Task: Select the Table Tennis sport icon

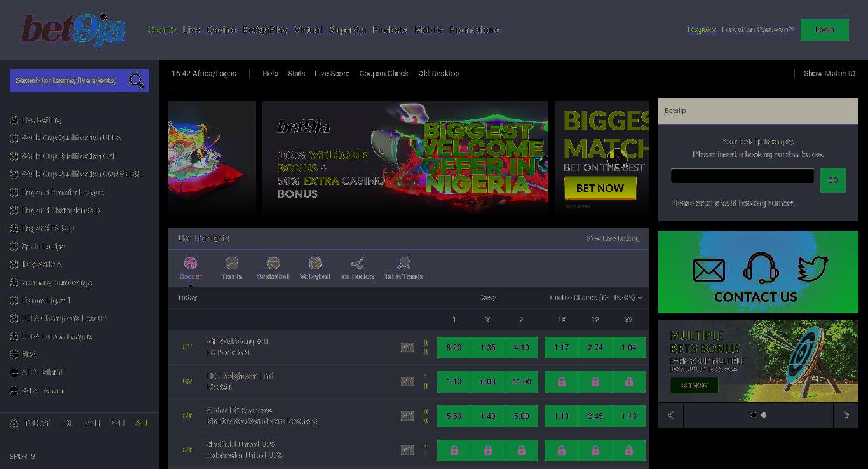Action: click(403, 262)
